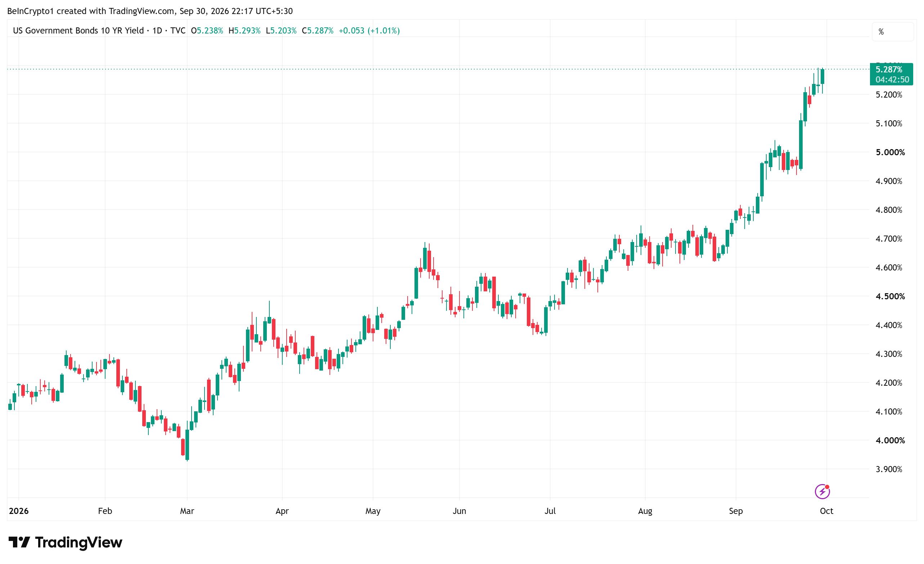Click the 3.900% price axis label
This screenshot has width=924, height=564.
click(x=889, y=469)
